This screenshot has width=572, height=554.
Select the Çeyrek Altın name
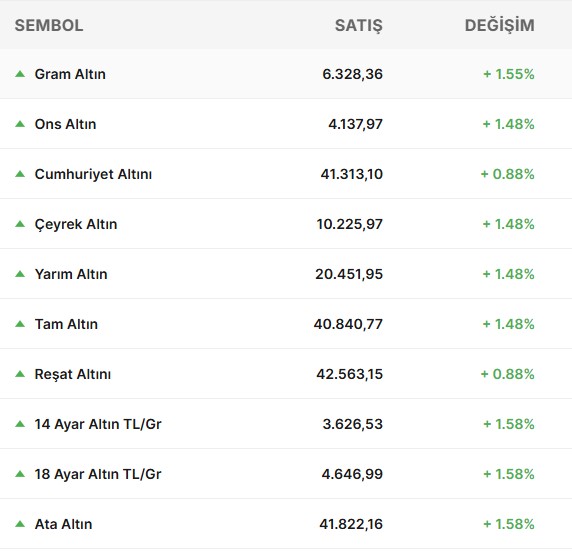point(76,224)
